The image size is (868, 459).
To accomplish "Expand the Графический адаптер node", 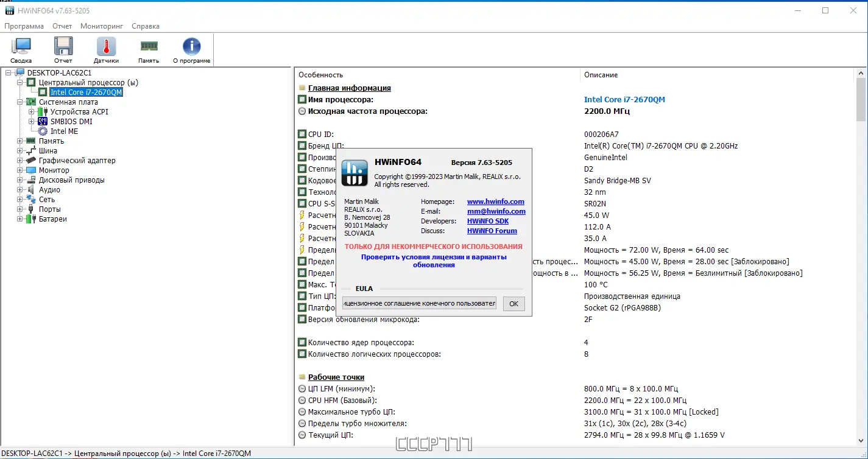I will pos(20,161).
